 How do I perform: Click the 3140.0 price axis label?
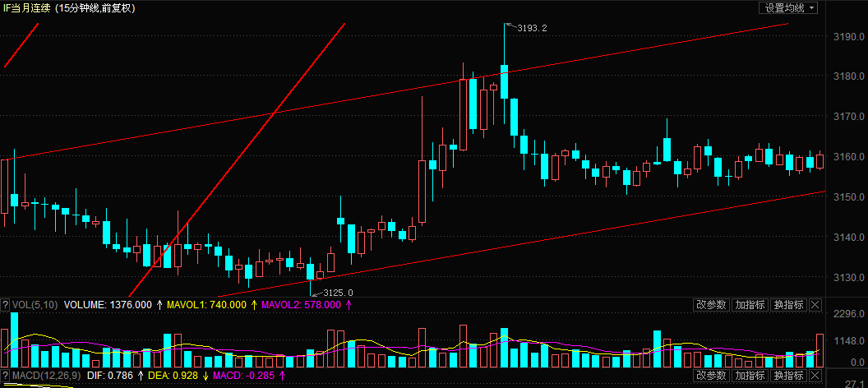pos(848,237)
